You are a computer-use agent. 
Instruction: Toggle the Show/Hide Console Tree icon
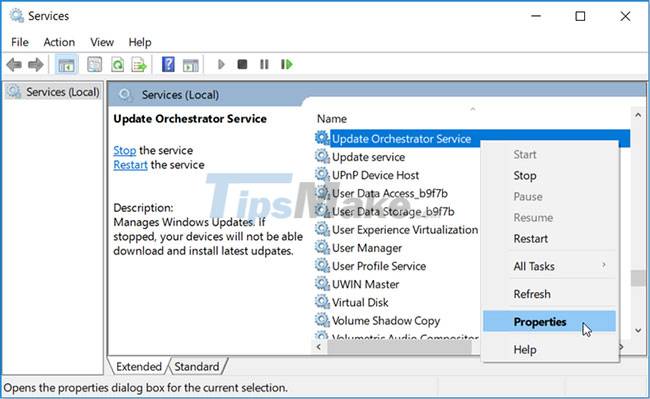coord(66,65)
